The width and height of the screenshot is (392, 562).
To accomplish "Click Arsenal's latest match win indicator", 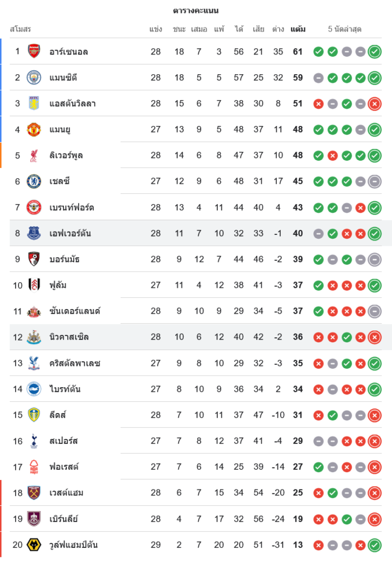I will pos(375,52).
